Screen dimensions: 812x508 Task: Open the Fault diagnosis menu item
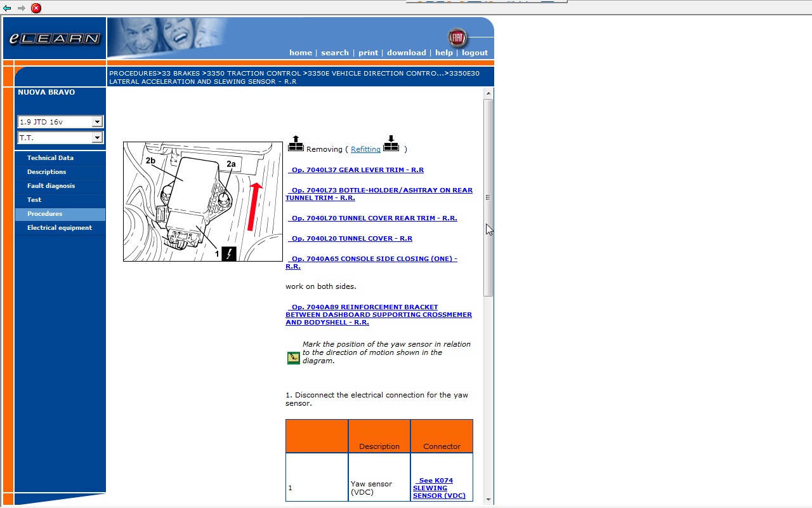[51, 186]
